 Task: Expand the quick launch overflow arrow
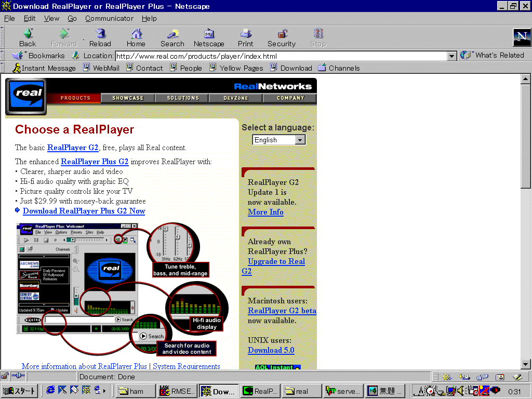pyautogui.click(x=104, y=391)
